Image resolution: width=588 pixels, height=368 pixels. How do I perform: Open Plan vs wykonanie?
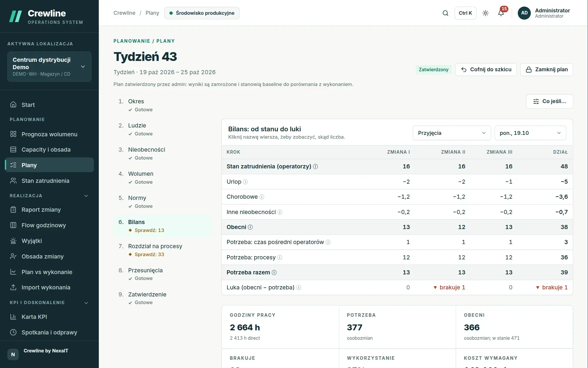[x=49, y=272]
